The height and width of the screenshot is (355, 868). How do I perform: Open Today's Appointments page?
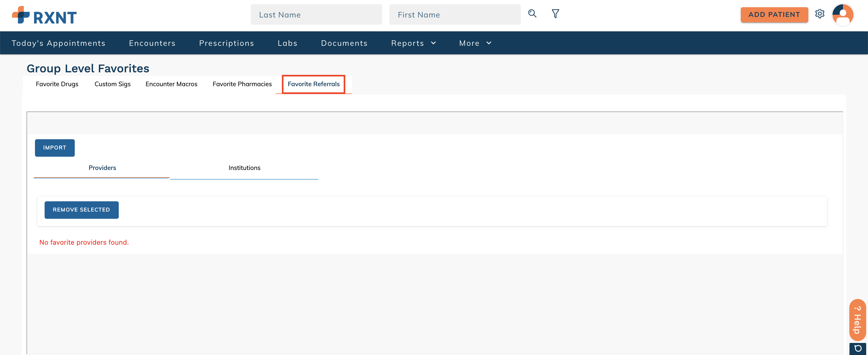(58, 43)
